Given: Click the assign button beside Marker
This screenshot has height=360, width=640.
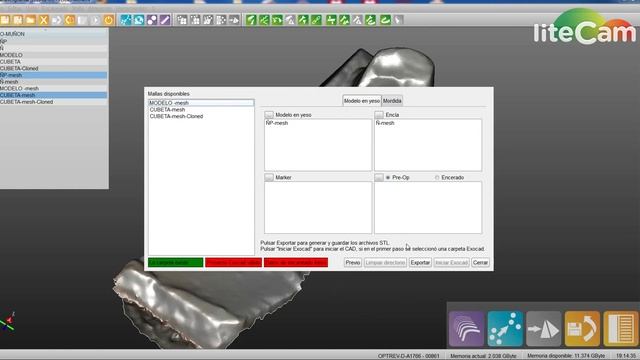Looking at the screenshot, I should pos(269,177).
